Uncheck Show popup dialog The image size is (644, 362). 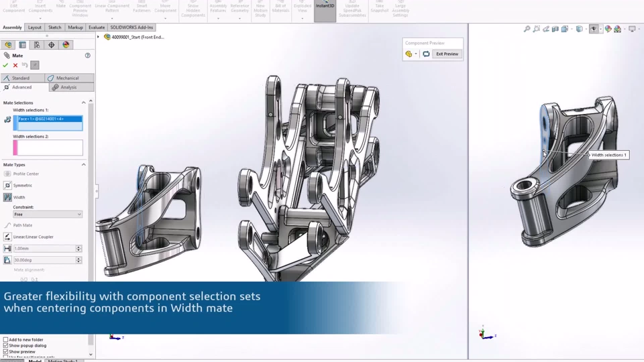pyautogui.click(x=6, y=346)
